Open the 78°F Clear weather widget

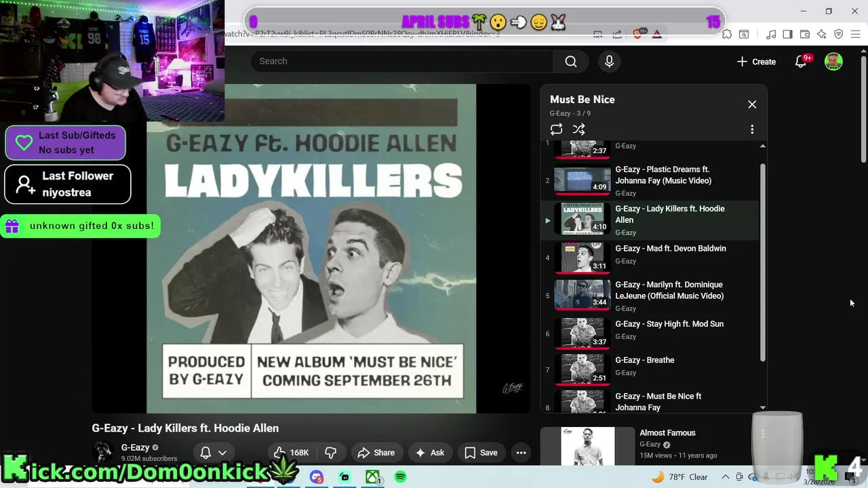coord(679,477)
